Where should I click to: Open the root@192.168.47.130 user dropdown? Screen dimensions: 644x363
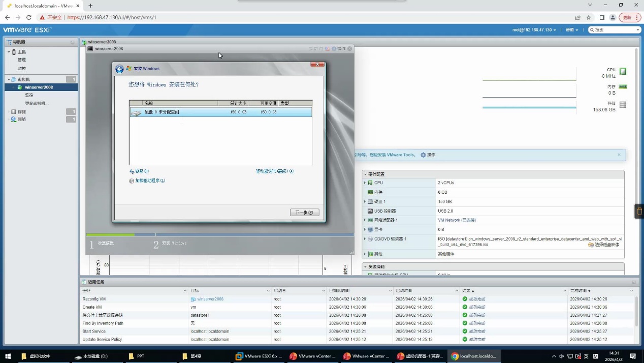534,30
